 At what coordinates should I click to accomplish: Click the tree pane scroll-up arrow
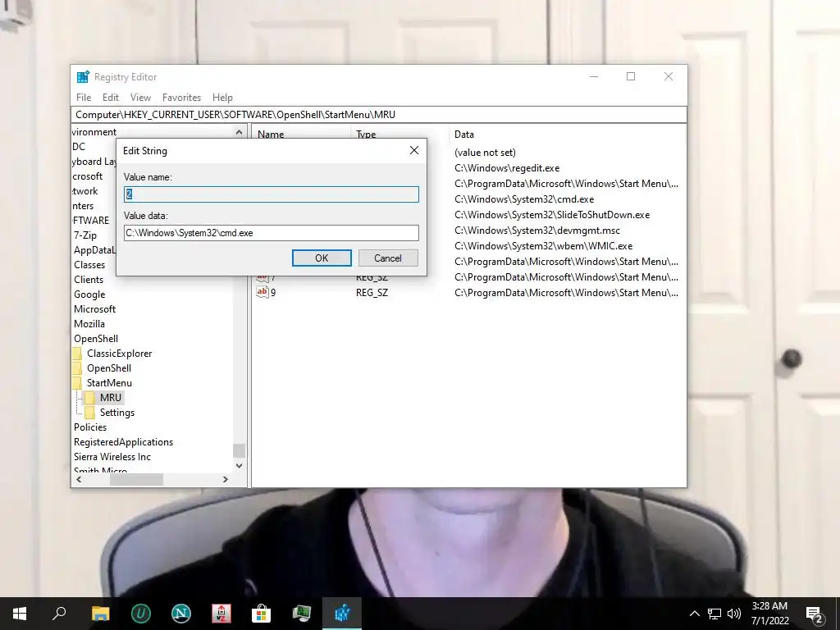tap(239, 132)
